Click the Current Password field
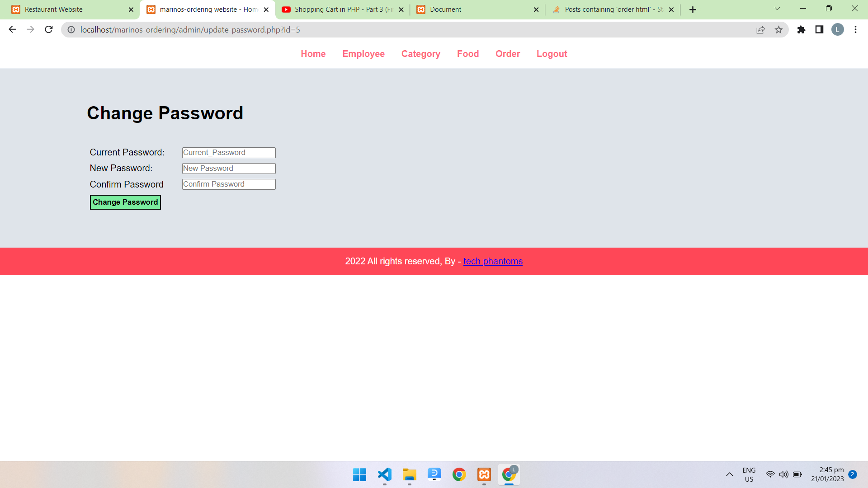The width and height of the screenshot is (868, 488). click(229, 153)
